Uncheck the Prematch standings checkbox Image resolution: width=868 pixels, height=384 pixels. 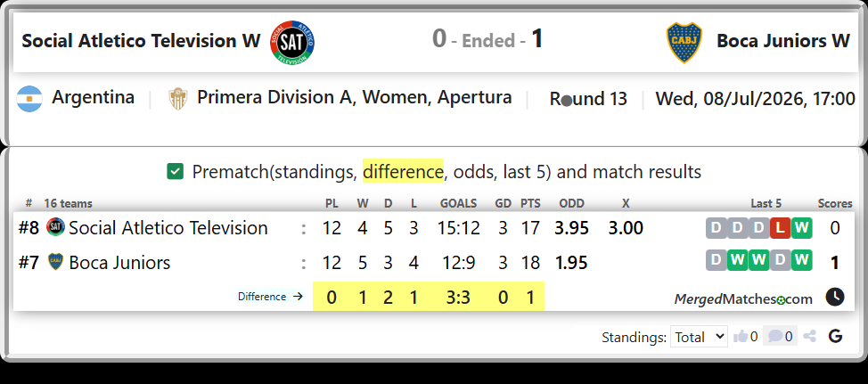click(175, 172)
